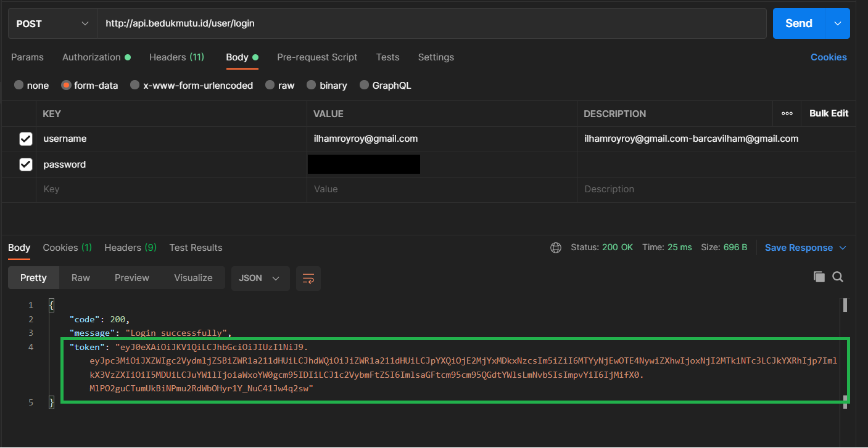Image resolution: width=868 pixels, height=448 pixels.
Task: Expand the Save Response dropdown arrow
Action: point(843,248)
